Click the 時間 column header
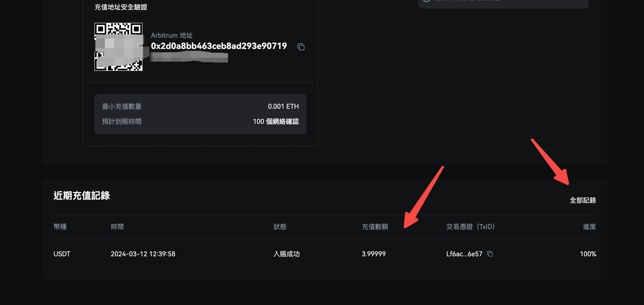Viewport: 644px width, 305px height. (117, 227)
